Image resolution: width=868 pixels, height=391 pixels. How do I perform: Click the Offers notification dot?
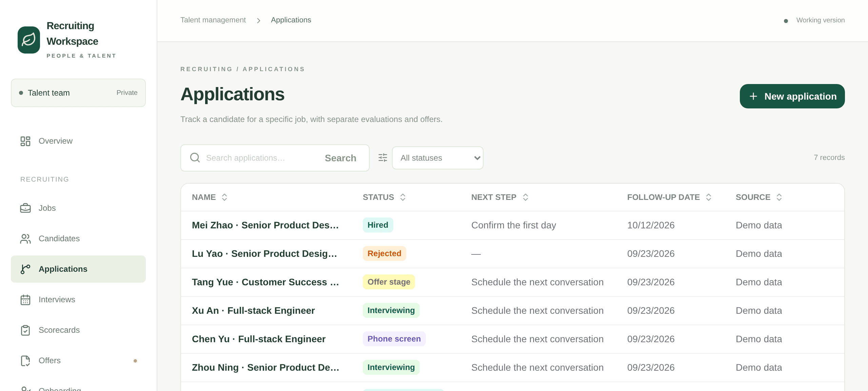click(135, 361)
